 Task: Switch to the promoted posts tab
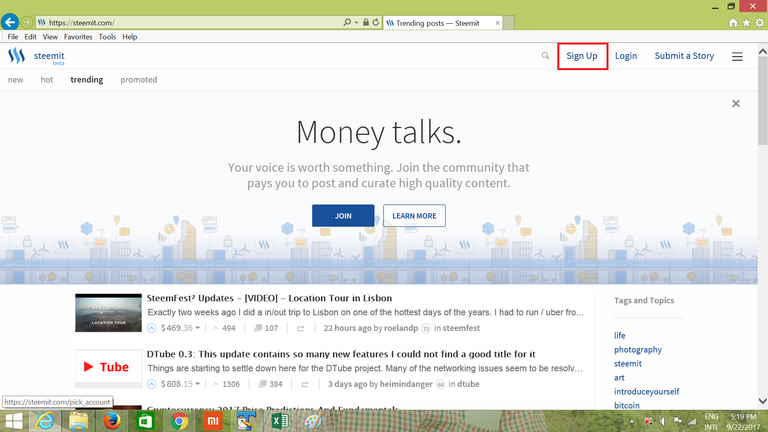(x=139, y=80)
